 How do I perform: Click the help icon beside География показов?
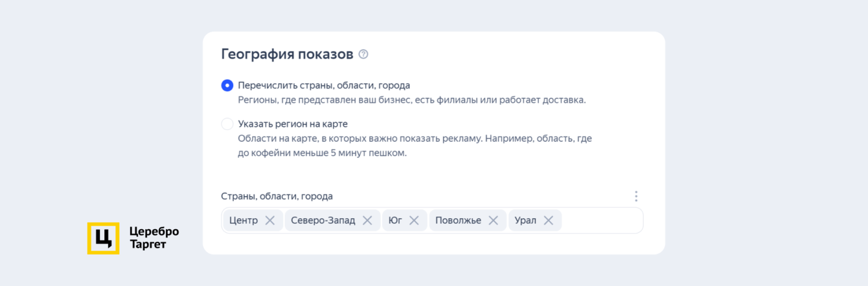[x=363, y=54]
